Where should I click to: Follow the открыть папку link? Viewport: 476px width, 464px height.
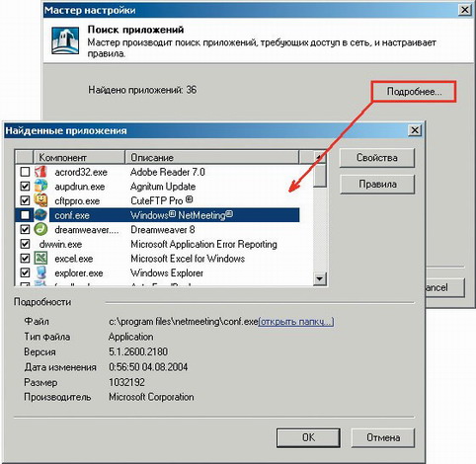[x=296, y=322]
